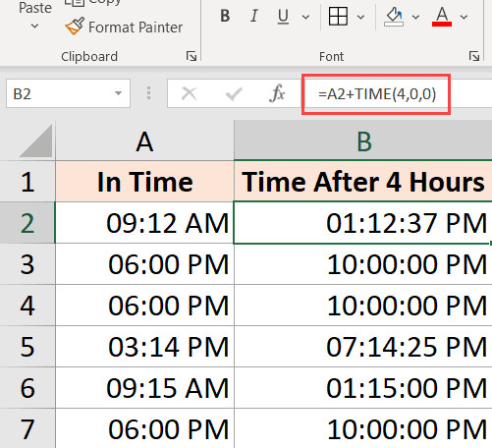Open the Font Color dropdown arrow
Image resolution: width=492 pixels, height=448 pixels.
tap(464, 17)
